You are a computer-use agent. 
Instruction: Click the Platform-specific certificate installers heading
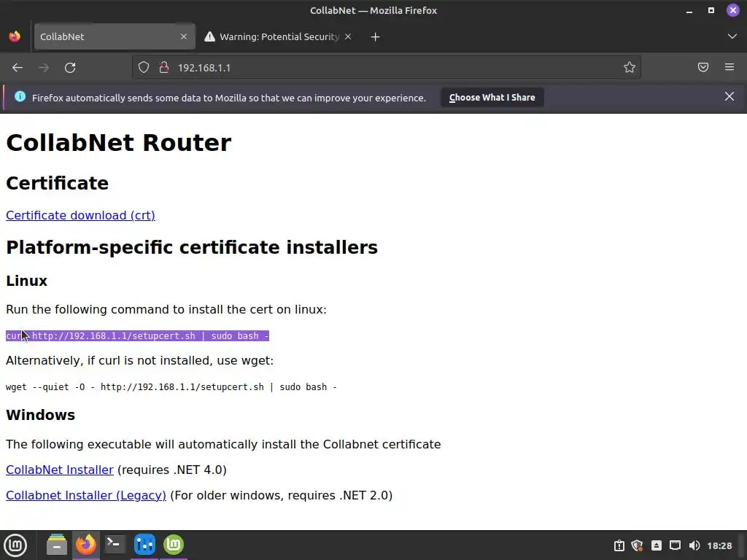coord(192,248)
